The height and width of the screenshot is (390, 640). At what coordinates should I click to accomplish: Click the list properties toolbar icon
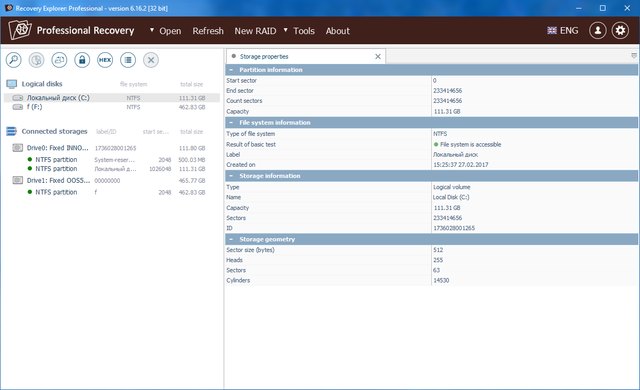128,60
